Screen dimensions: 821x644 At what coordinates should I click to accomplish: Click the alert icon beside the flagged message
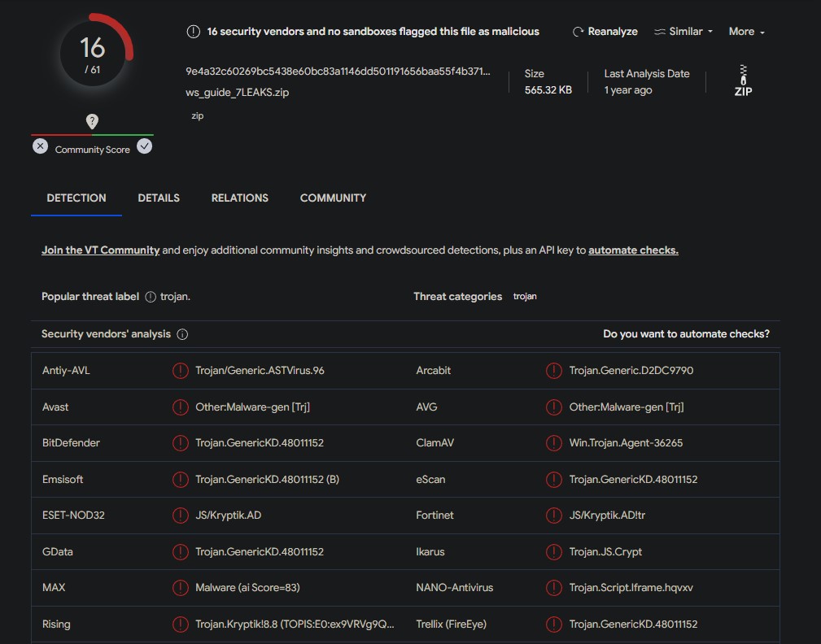pos(193,32)
